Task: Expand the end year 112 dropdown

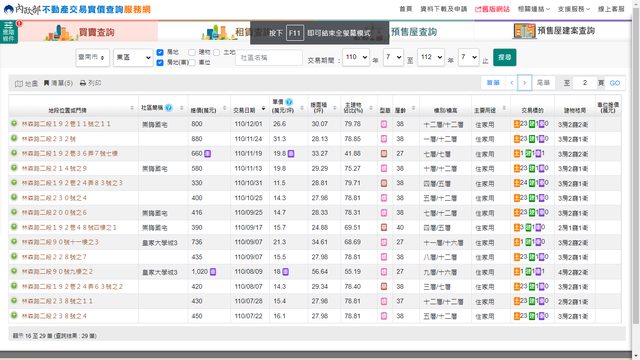Action: (431, 57)
